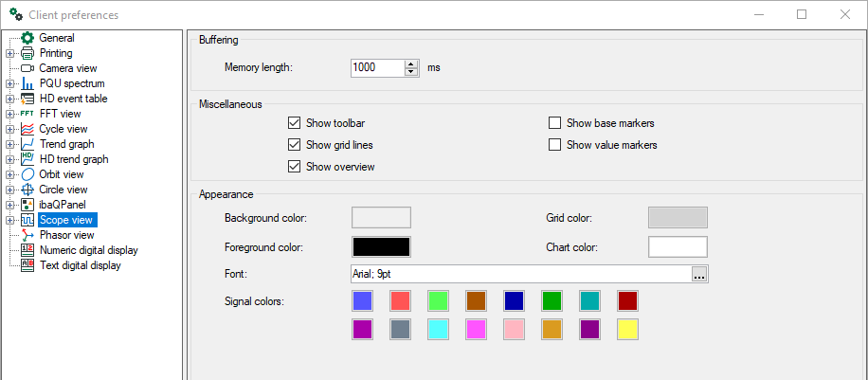Click the Printing printer icon

click(27, 53)
